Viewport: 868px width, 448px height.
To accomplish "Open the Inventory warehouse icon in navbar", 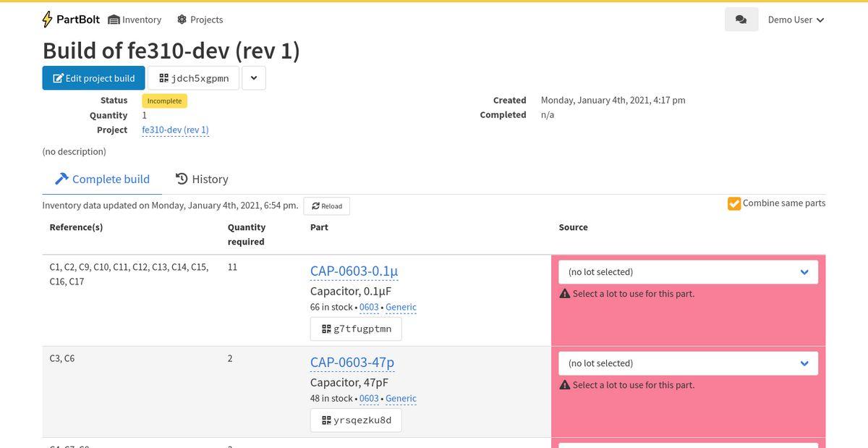I will tap(114, 20).
